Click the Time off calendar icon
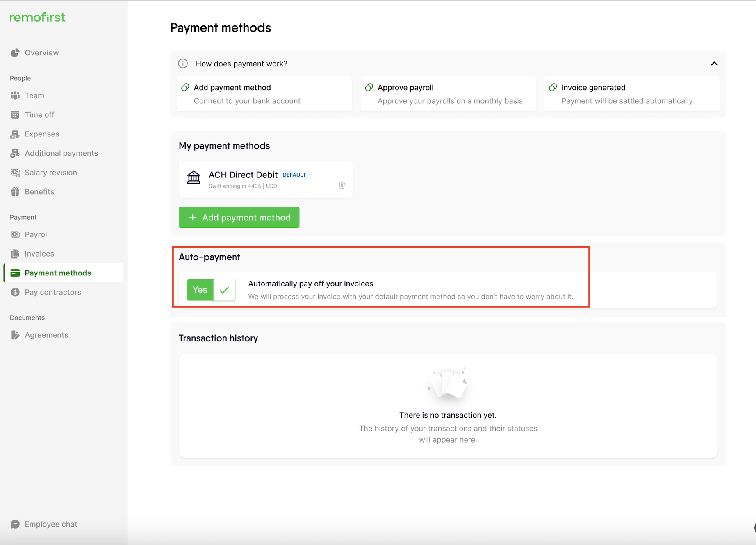The height and width of the screenshot is (545, 756). point(15,115)
